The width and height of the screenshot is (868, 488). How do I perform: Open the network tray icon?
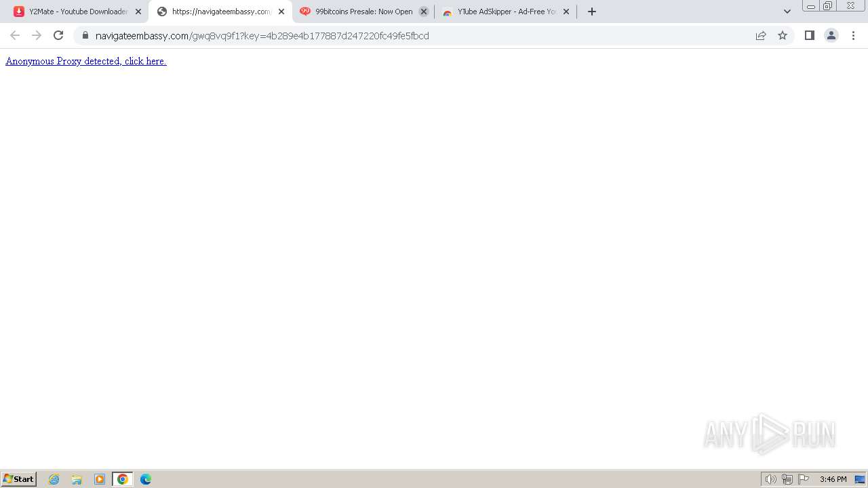(x=787, y=479)
